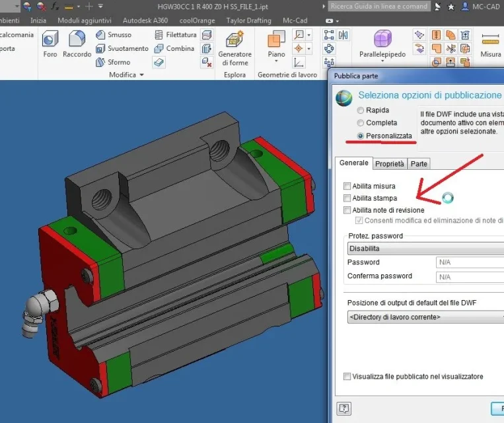Select the Raccordo fillet tool
This screenshot has height=423, width=504.
coord(77,44)
